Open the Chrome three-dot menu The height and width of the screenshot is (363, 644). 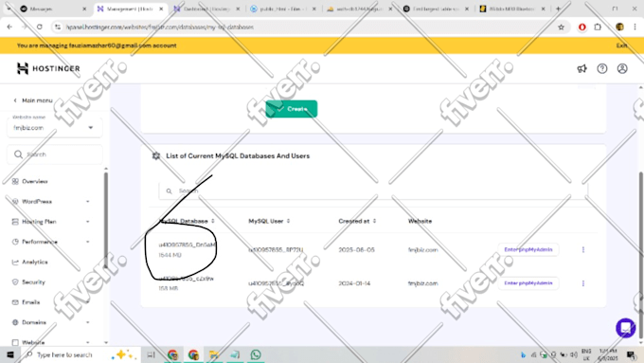[635, 27]
